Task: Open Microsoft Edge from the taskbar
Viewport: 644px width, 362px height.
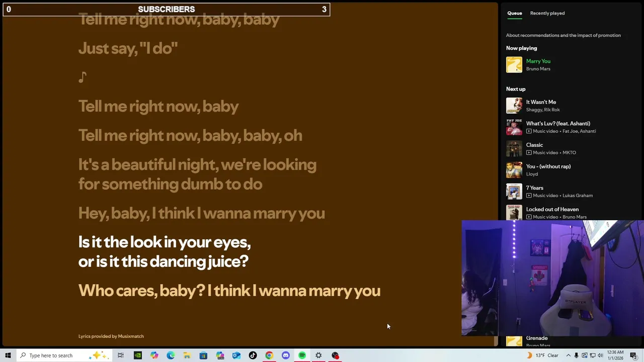Action: (x=171, y=355)
